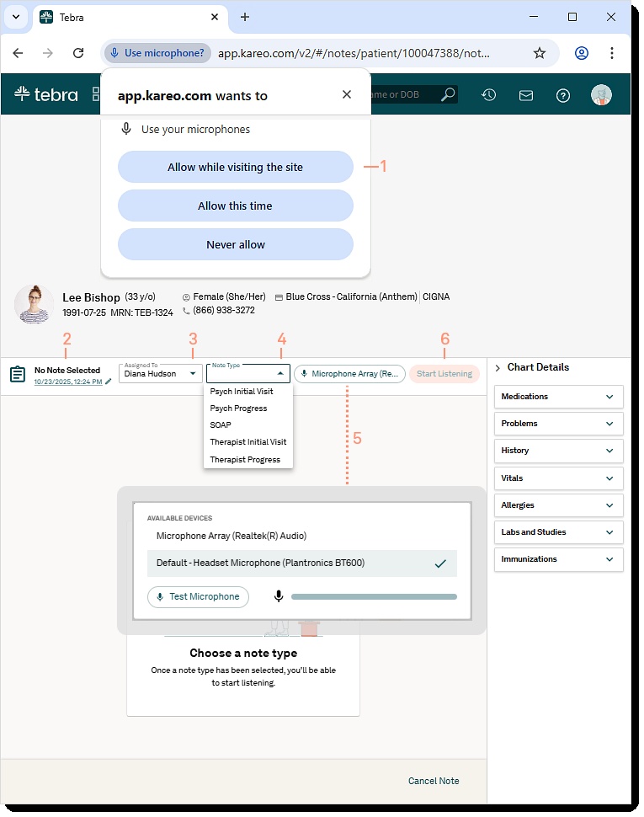Go back with the browser back arrow
The width and height of the screenshot is (644, 817).
click(x=18, y=52)
